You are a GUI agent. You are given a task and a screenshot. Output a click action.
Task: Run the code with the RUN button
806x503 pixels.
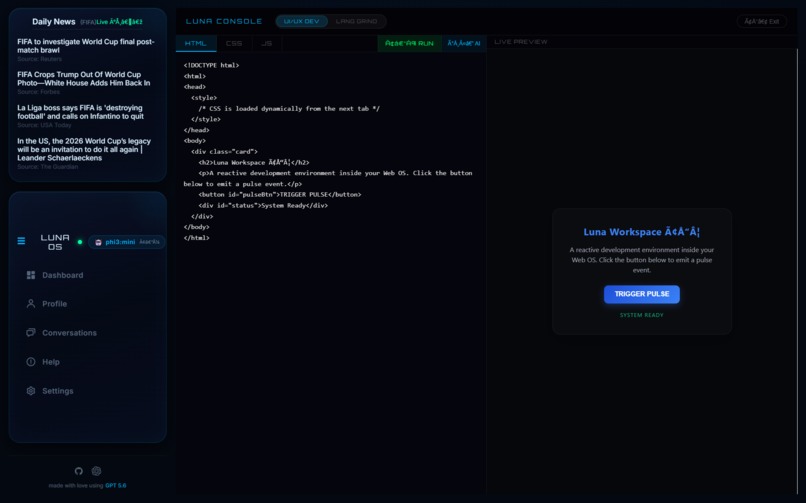point(409,44)
